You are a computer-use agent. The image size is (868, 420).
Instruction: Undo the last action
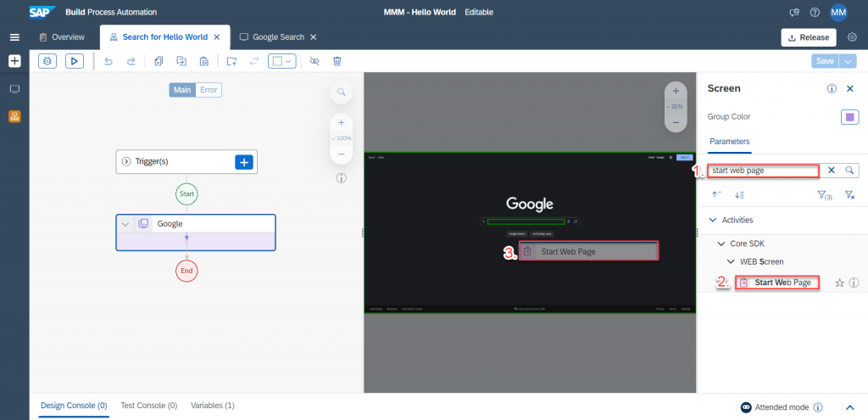tap(108, 61)
